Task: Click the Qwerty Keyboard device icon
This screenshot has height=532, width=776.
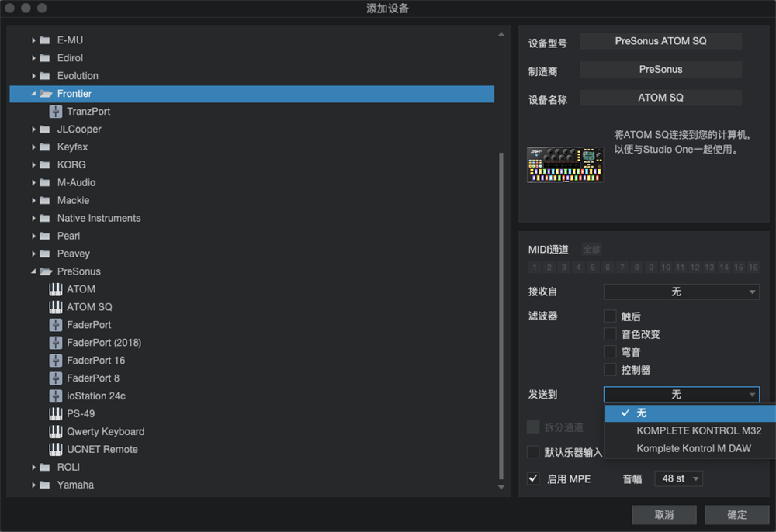Action: [55, 432]
